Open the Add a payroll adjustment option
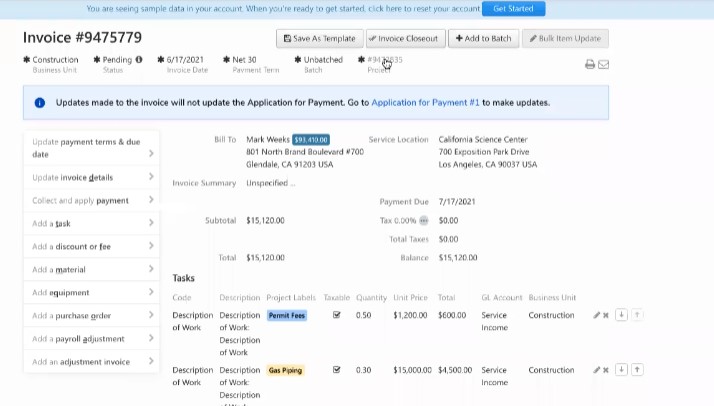 [x=91, y=339]
